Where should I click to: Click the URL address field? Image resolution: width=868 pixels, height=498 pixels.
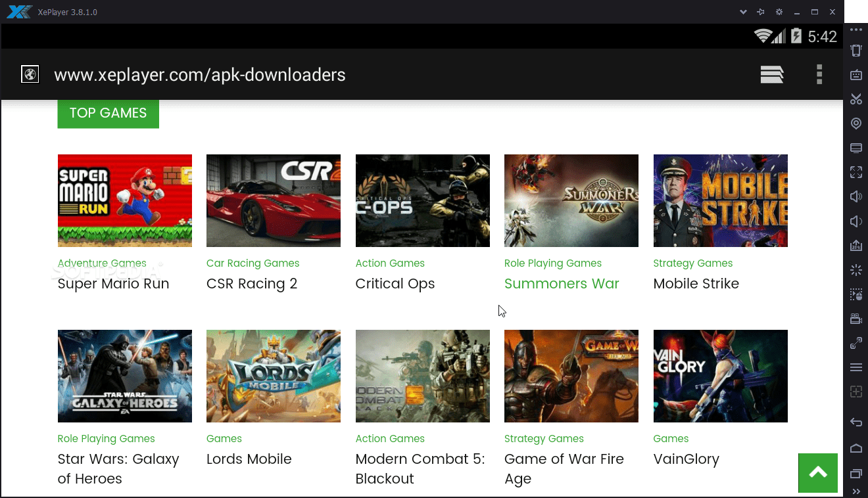tap(200, 75)
